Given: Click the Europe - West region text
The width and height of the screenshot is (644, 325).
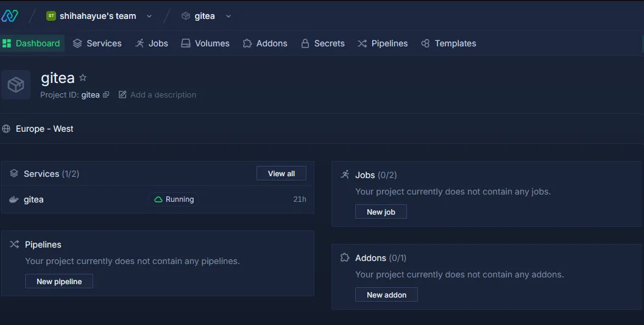Looking at the screenshot, I should pyautogui.click(x=44, y=129).
